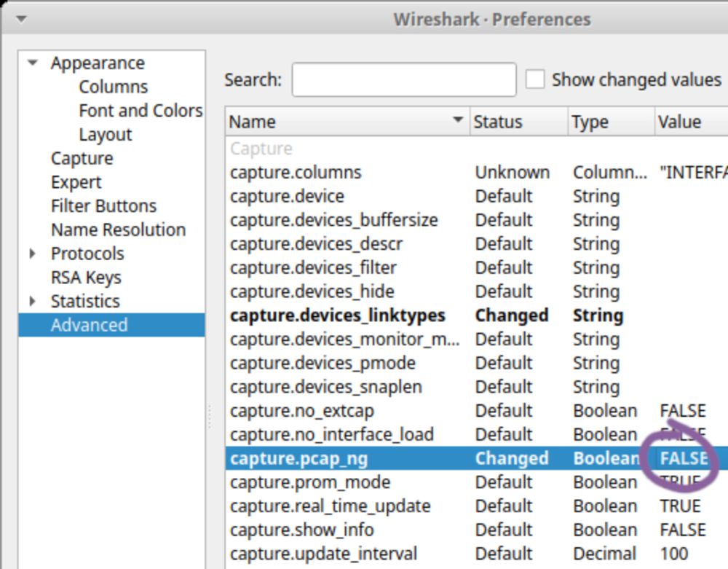The width and height of the screenshot is (728, 569).
Task: Select the capture.no_extcap row
Action: point(477,411)
